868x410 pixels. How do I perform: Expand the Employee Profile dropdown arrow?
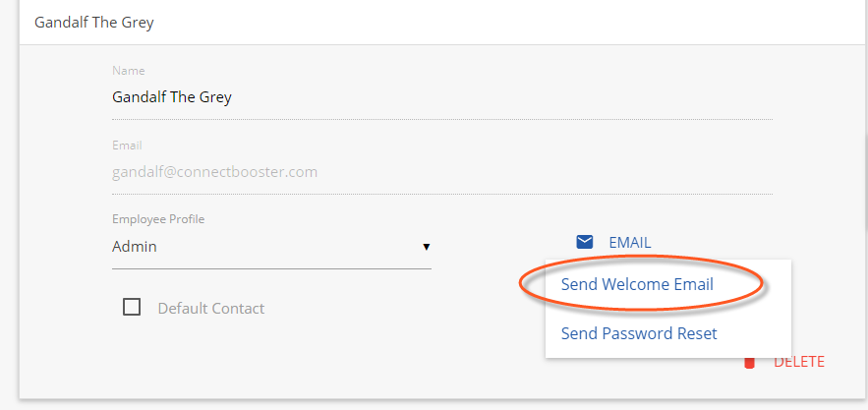click(x=427, y=247)
